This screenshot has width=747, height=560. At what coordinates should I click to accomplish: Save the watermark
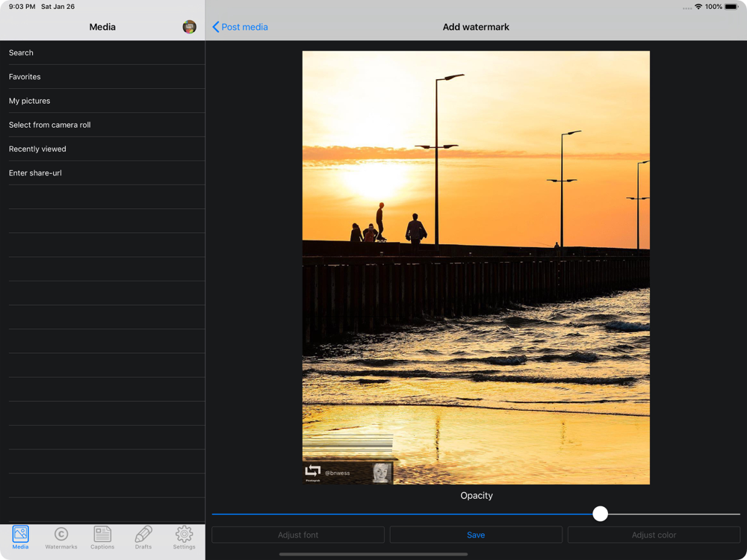(x=476, y=535)
